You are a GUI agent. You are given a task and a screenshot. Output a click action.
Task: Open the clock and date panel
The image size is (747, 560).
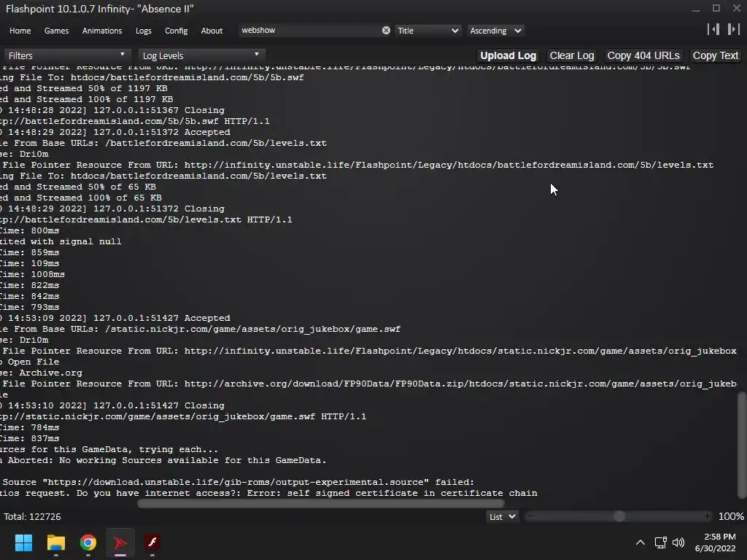coord(715,542)
